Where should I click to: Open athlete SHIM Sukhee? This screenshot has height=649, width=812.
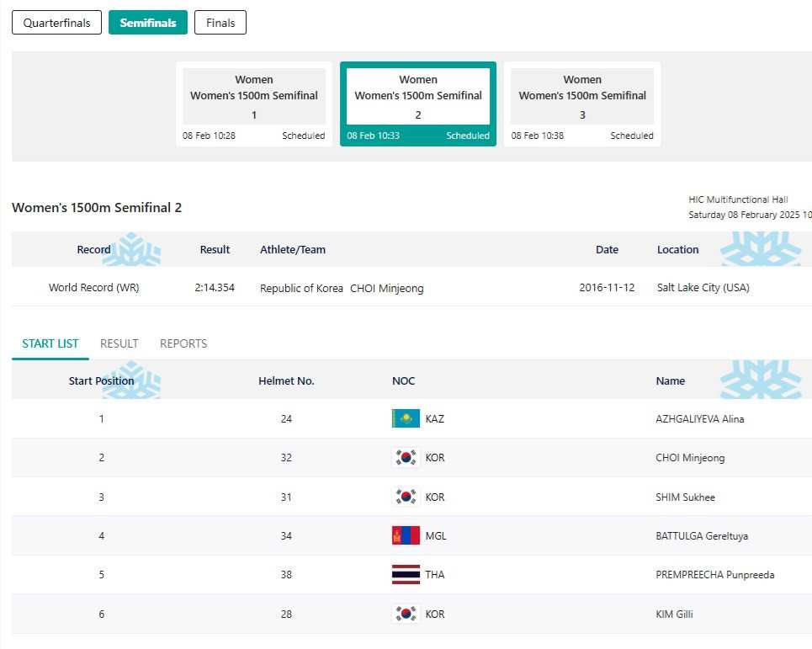tap(685, 497)
